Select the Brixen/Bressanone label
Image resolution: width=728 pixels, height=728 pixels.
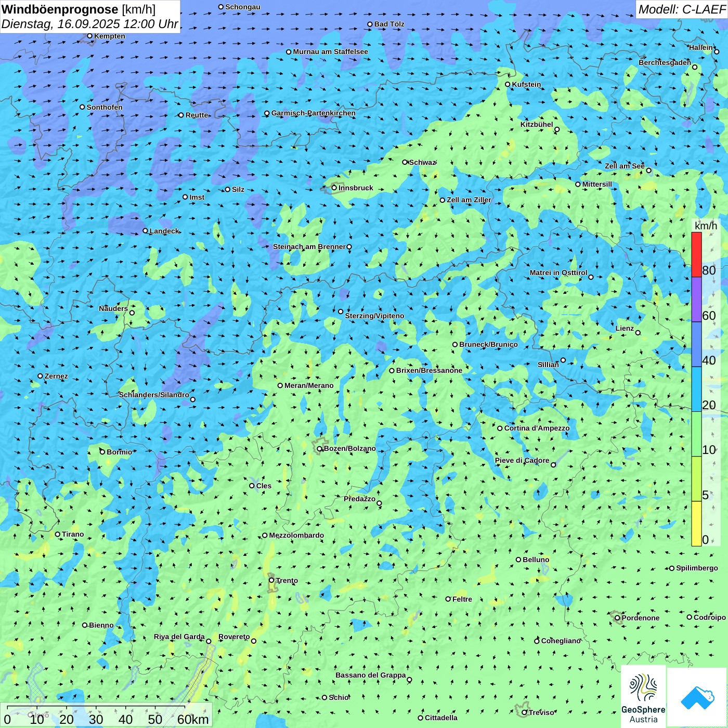pos(429,370)
